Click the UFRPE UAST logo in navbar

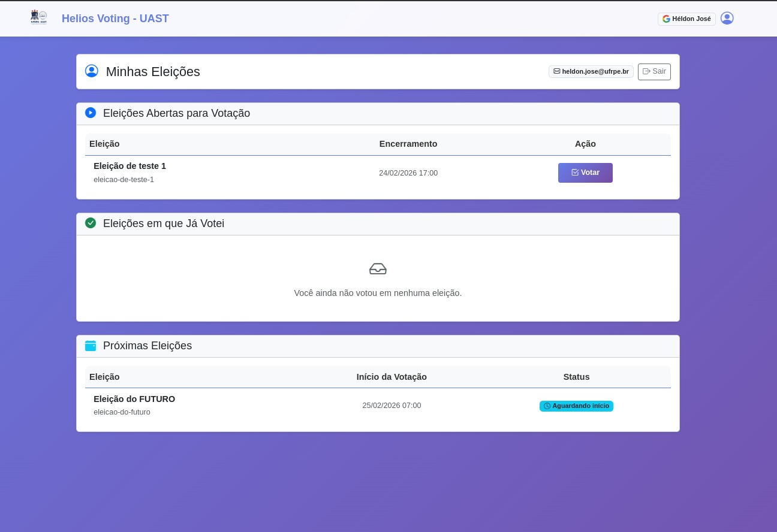click(38, 17)
